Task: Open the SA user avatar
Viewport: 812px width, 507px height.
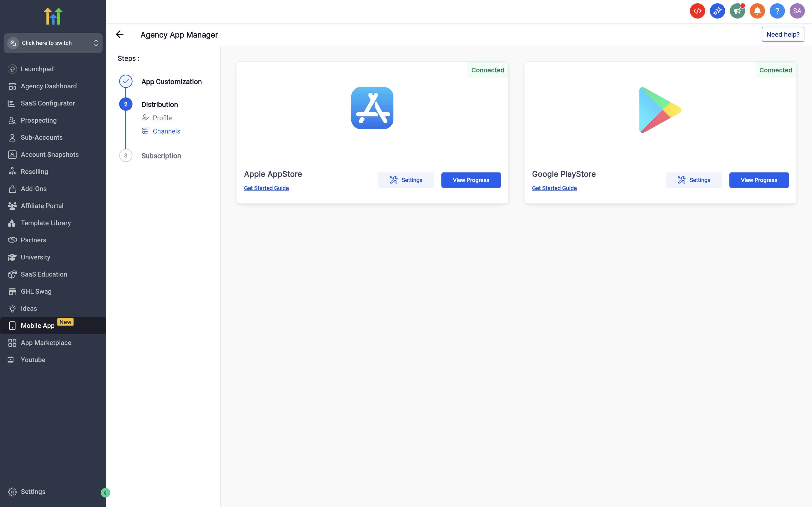Action: (x=797, y=11)
